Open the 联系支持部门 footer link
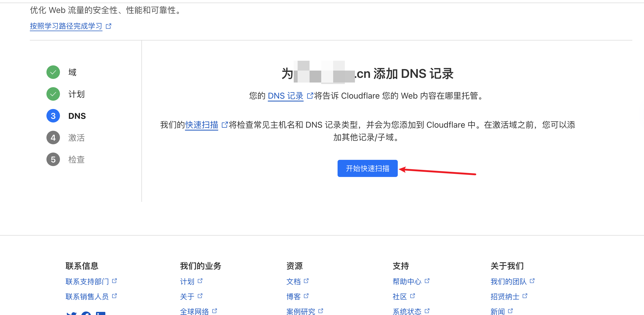The image size is (644, 315). (87, 282)
